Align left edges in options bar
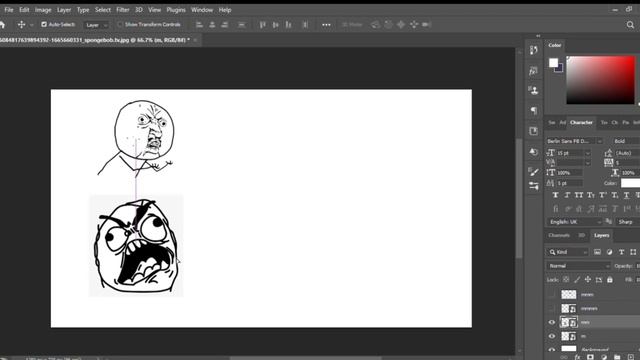This screenshot has width=640, height=360. 199,25
